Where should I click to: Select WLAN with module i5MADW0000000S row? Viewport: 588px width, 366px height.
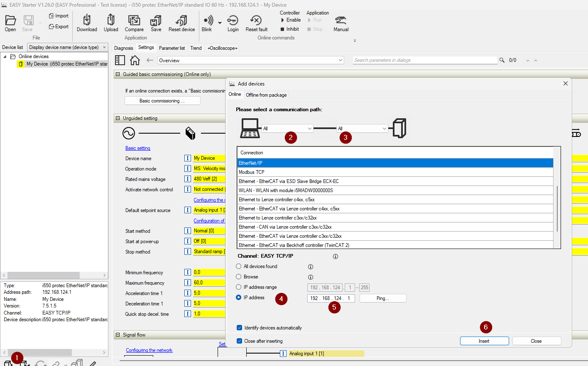(395, 190)
